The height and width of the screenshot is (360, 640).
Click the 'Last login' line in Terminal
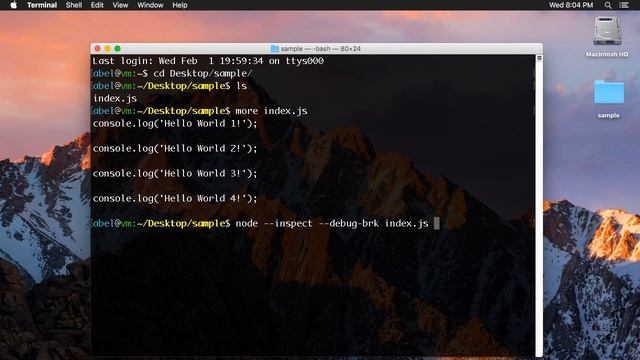tap(208, 61)
